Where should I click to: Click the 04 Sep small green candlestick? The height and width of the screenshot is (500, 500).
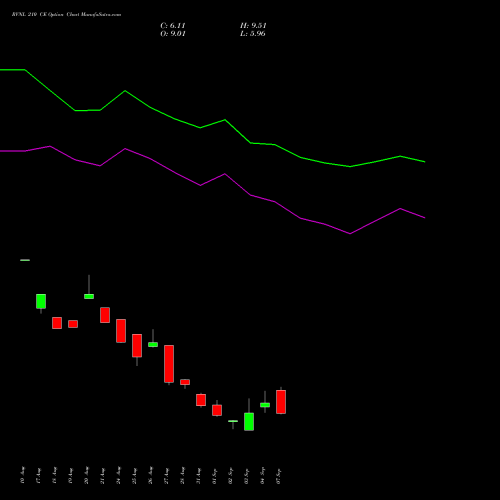(x=265, y=405)
